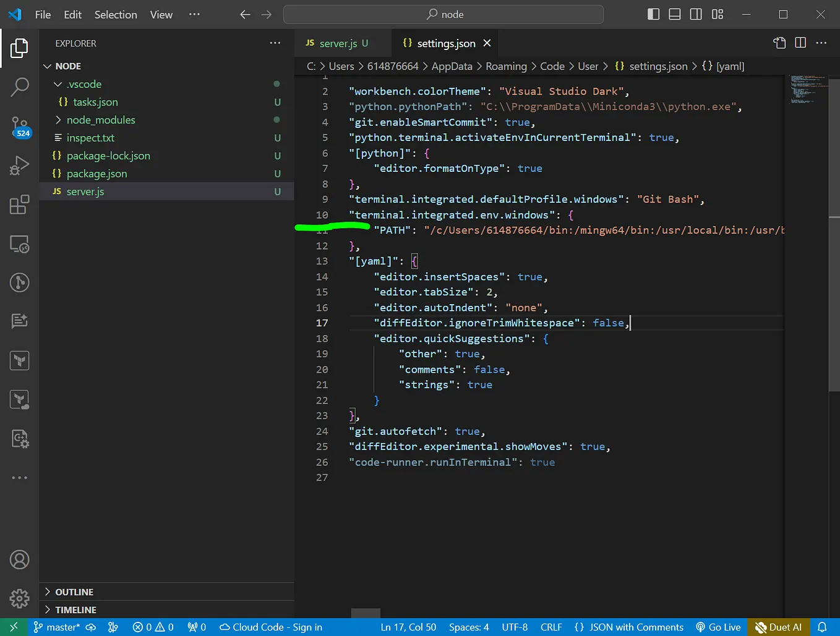Click Go Live in status bar
Image resolution: width=840 pixels, height=636 pixels.
718,627
